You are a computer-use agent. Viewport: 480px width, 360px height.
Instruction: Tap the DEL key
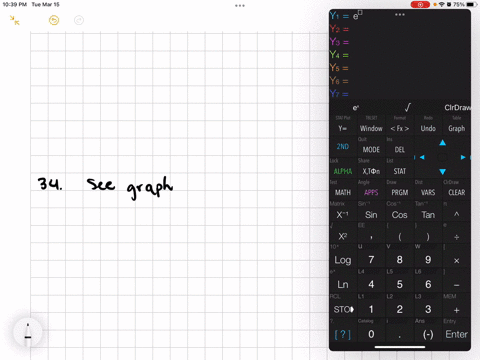tap(399, 150)
